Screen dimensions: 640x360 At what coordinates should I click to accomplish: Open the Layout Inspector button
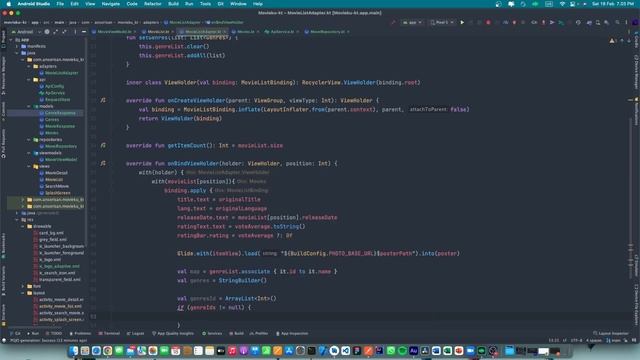tap(611, 333)
